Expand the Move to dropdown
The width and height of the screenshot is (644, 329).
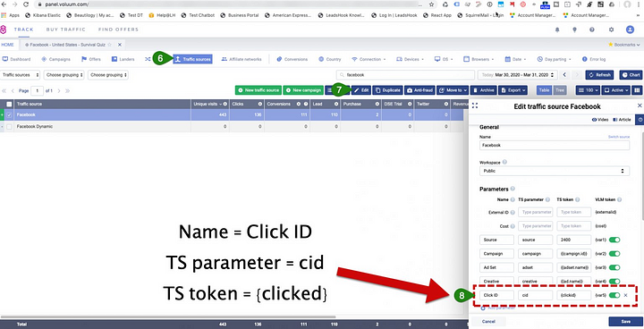tap(453, 90)
